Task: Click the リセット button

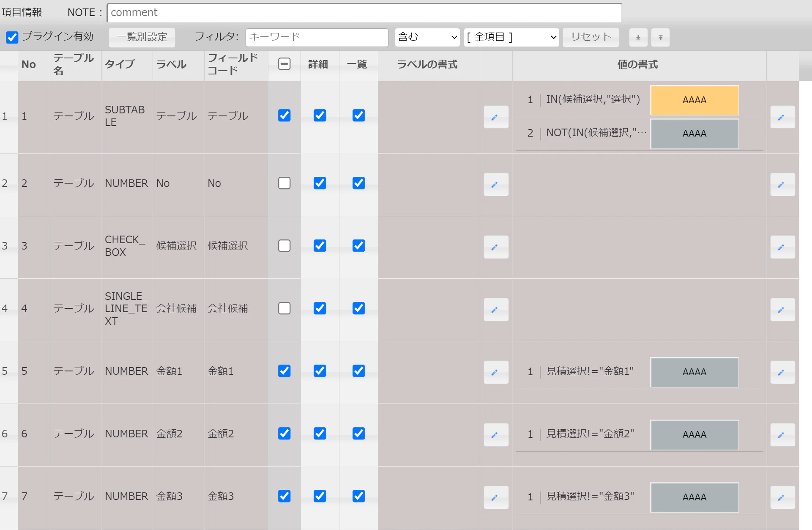Action: [x=591, y=37]
